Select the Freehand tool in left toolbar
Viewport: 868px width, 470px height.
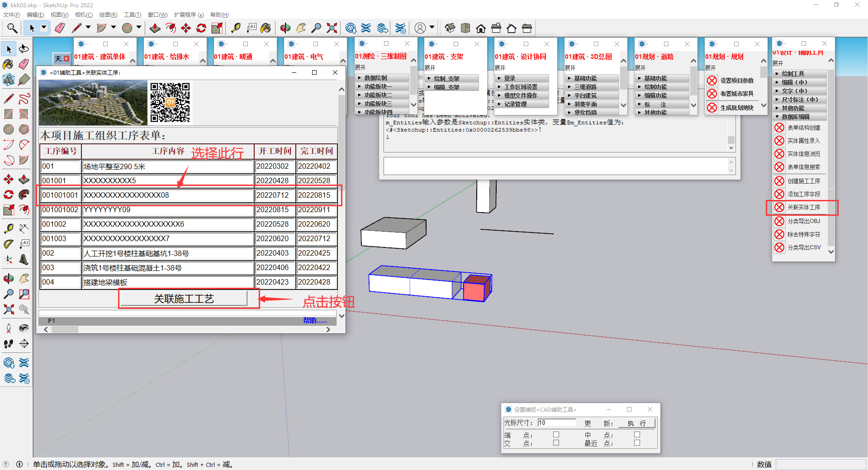point(24,98)
